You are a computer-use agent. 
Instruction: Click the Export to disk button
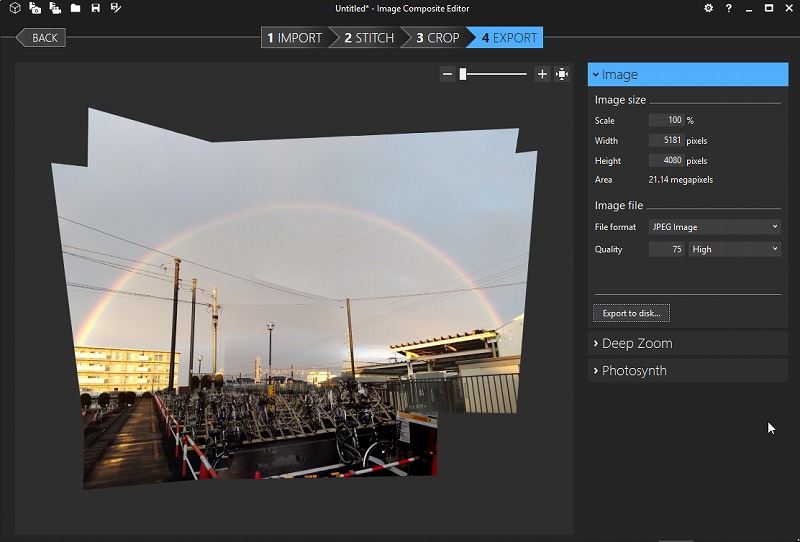click(x=631, y=313)
